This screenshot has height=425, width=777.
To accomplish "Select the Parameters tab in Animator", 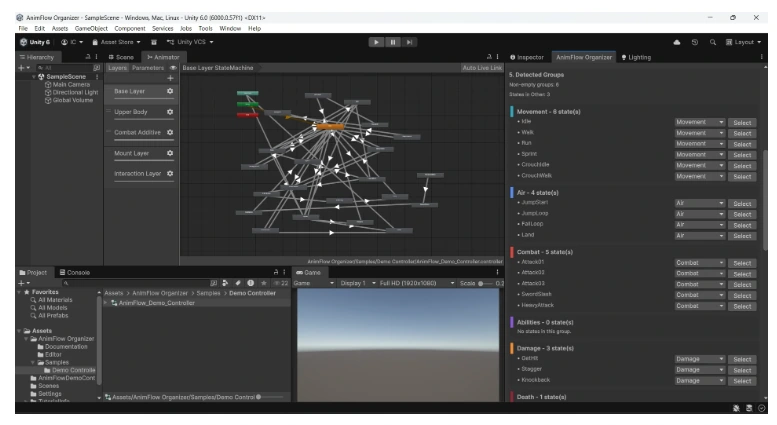I will (148, 68).
